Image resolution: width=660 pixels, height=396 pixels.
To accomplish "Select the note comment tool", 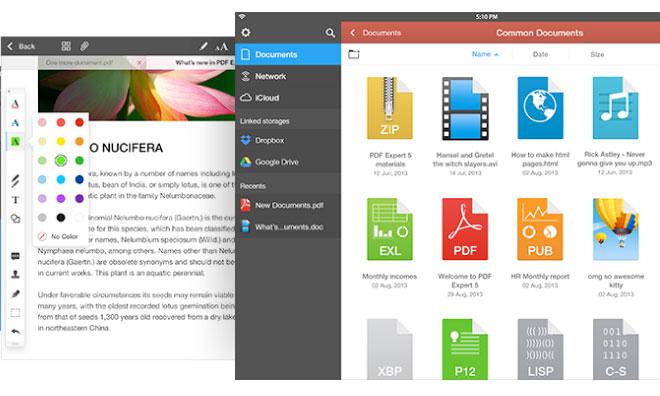I will click(x=15, y=256).
